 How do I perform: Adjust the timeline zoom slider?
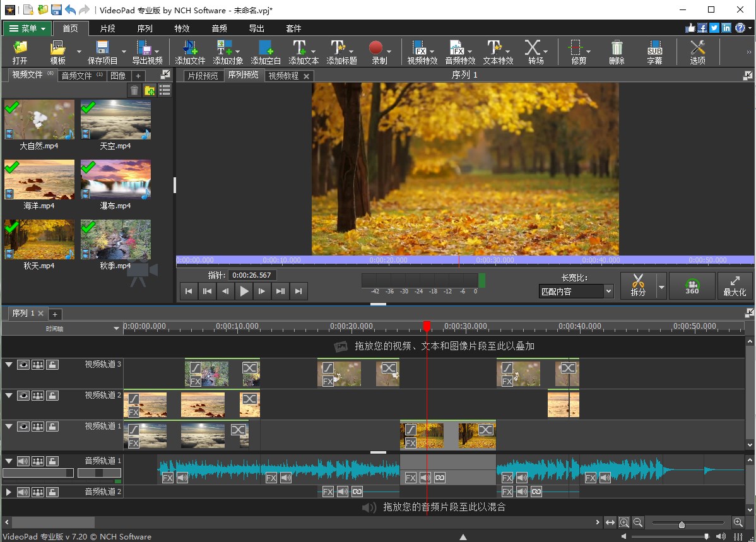pos(682,524)
